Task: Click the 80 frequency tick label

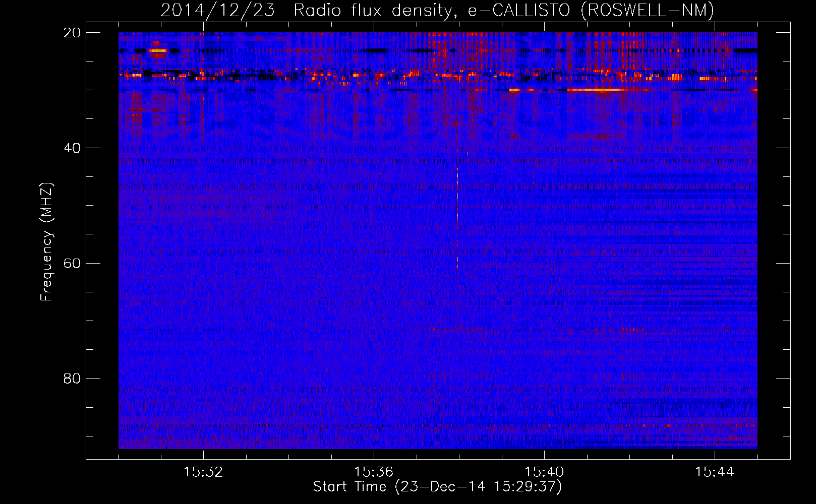Action: tap(72, 379)
